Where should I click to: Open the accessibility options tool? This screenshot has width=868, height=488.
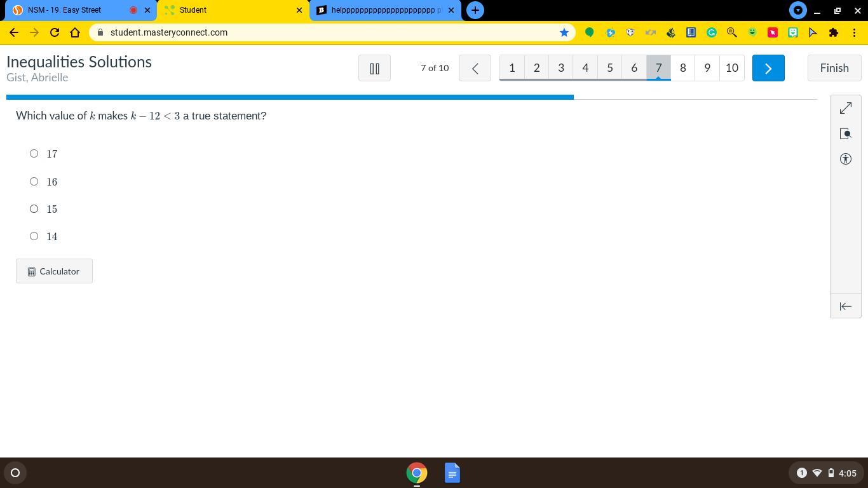(846, 159)
